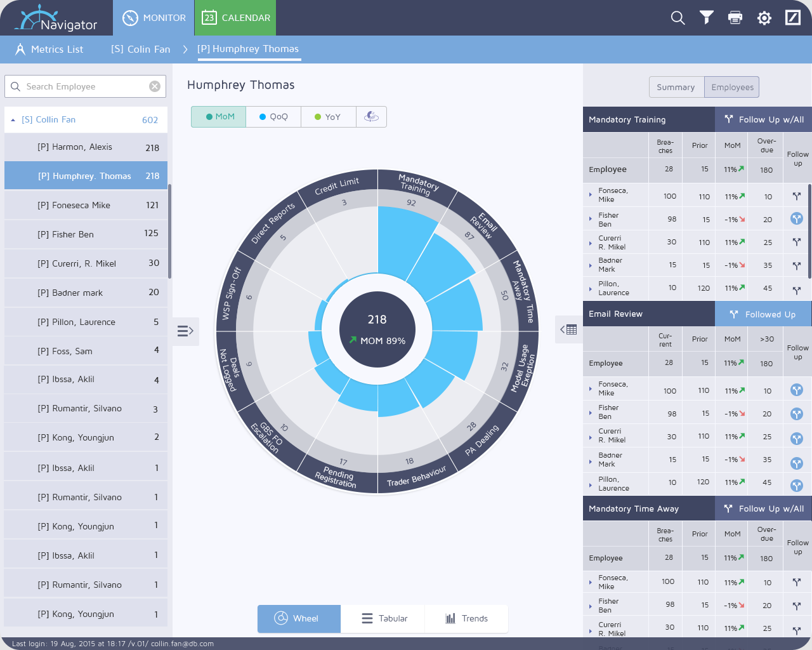Switch to Trends view
Screen dimensions: 812x650
pos(466,618)
